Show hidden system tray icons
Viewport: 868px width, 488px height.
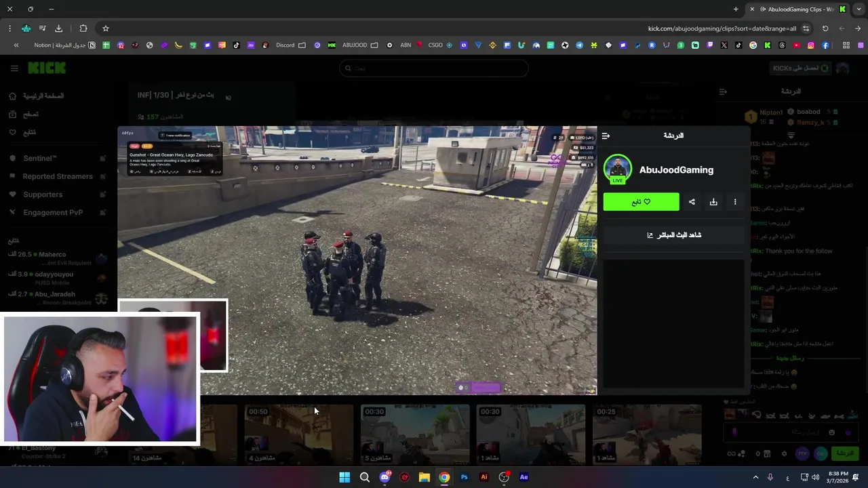point(755,477)
